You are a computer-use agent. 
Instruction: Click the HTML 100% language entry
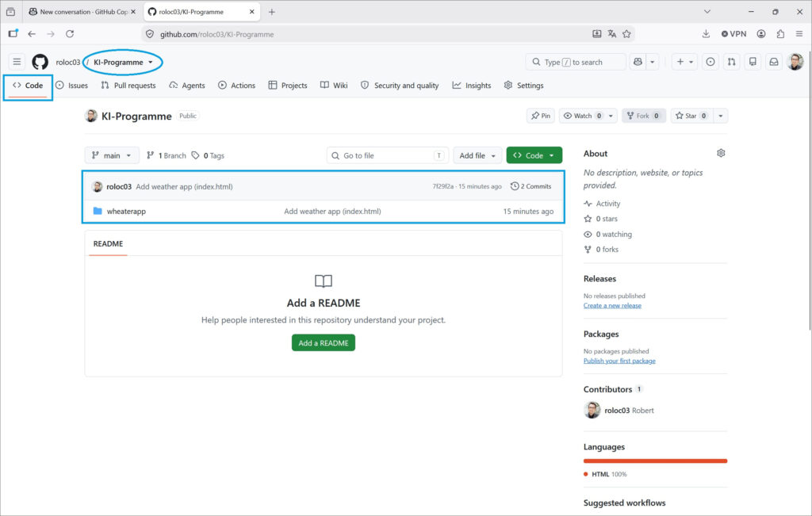(x=605, y=474)
